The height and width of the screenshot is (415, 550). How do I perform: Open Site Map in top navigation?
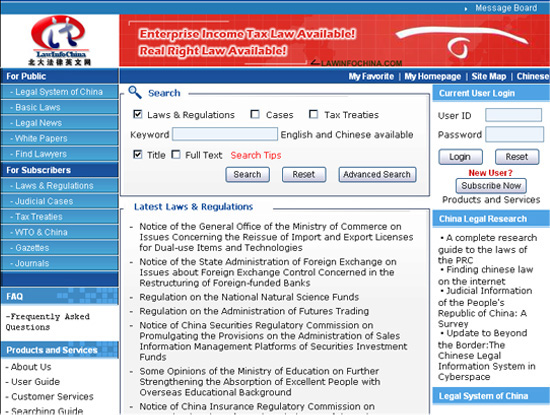[489, 76]
